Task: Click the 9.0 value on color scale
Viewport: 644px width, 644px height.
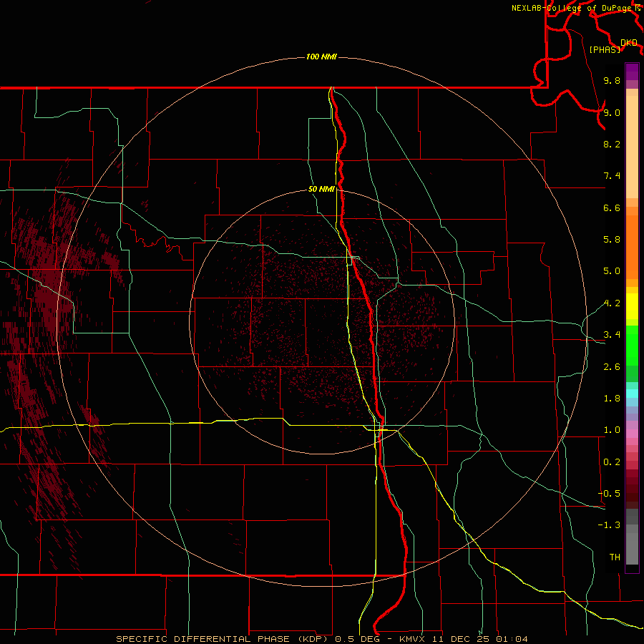Action: (x=612, y=112)
